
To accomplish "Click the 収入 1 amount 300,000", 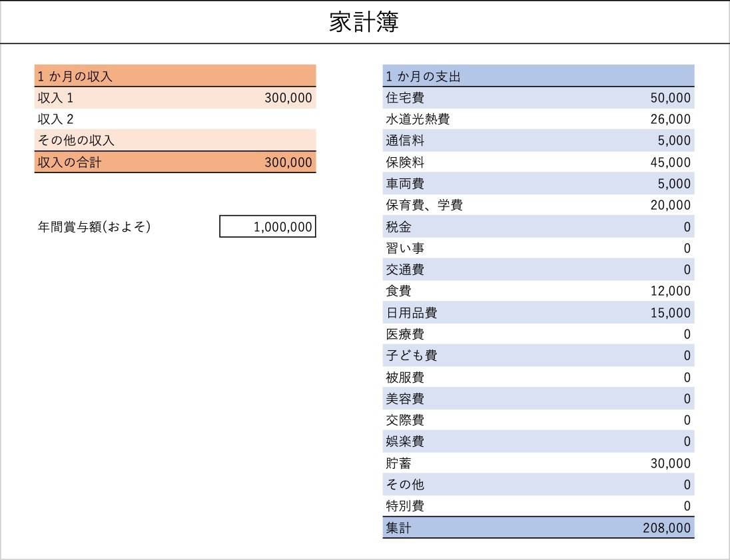I will [288, 98].
